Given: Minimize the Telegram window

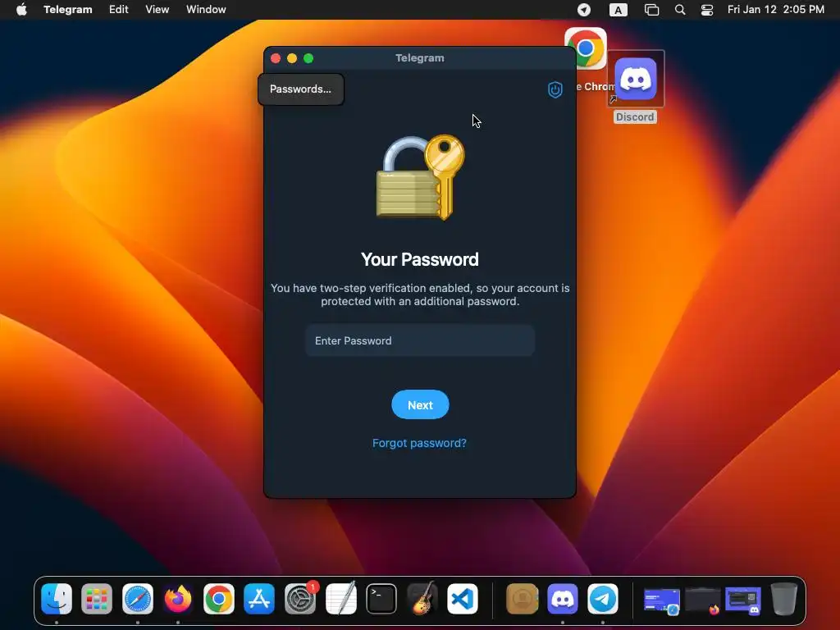Looking at the screenshot, I should [292, 58].
